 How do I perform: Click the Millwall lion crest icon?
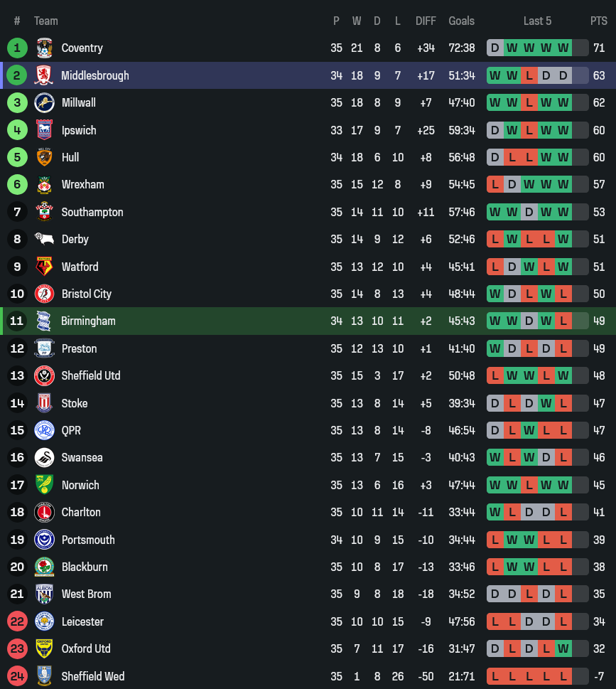[44, 102]
